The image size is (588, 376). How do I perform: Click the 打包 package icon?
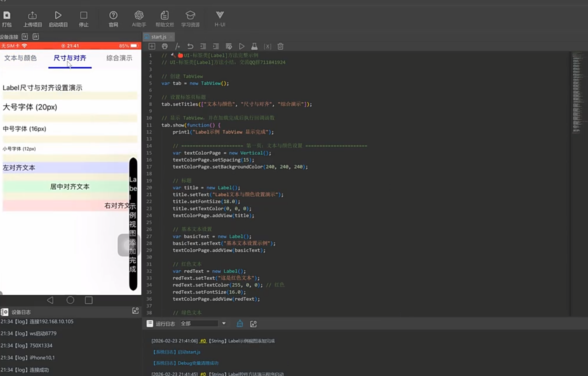(x=7, y=16)
